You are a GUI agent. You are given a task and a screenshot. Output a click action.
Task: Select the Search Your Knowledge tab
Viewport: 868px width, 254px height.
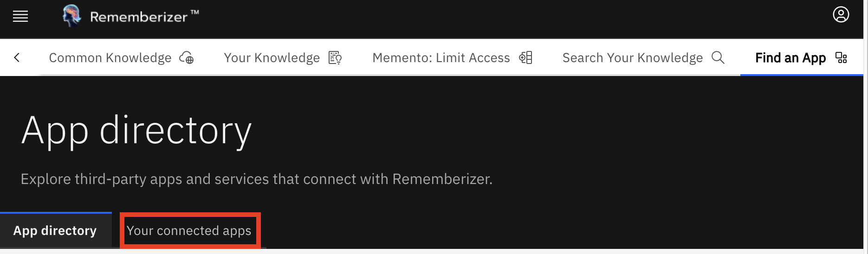(x=632, y=58)
